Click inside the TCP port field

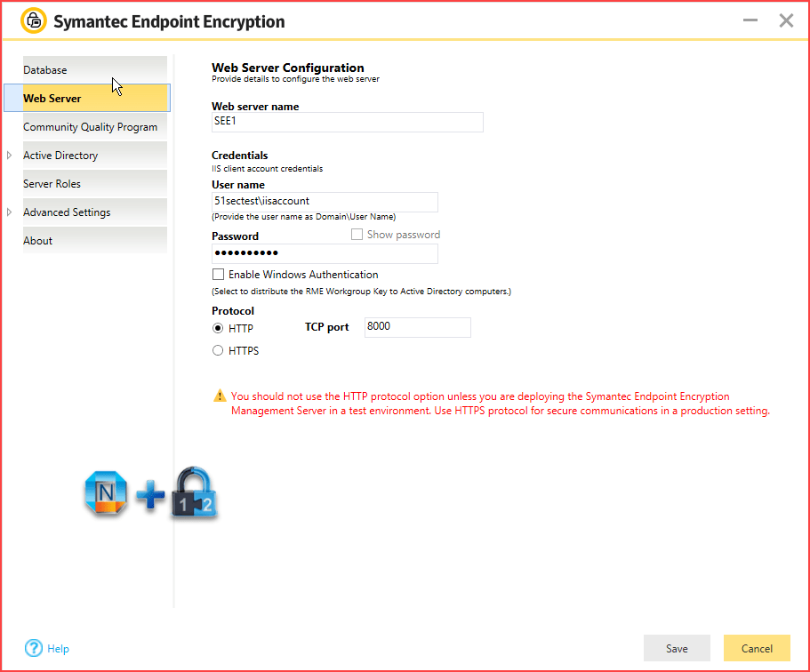click(x=417, y=327)
